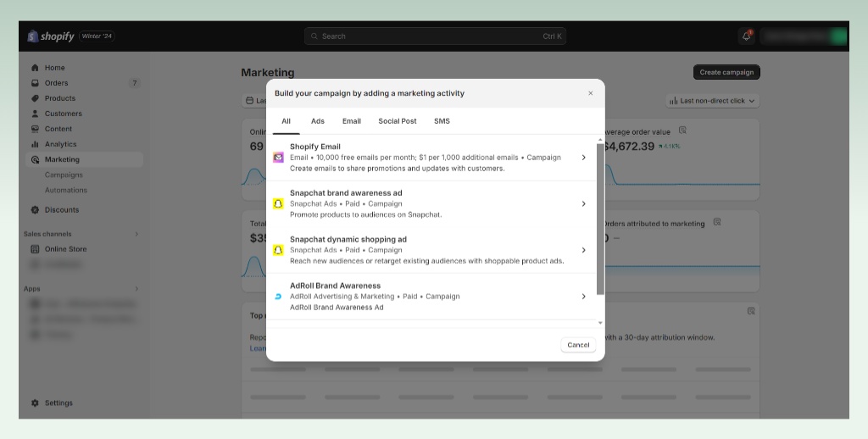
Task: Click the search magnifier icon
Action: point(314,36)
